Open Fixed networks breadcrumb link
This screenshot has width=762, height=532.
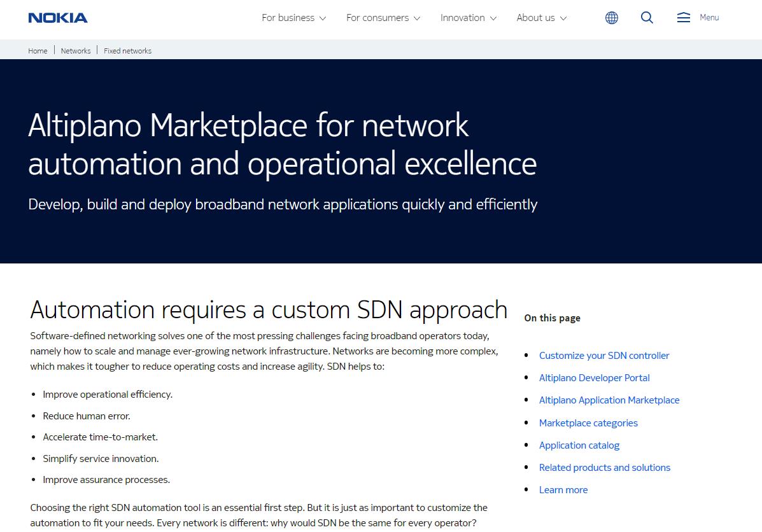point(127,51)
